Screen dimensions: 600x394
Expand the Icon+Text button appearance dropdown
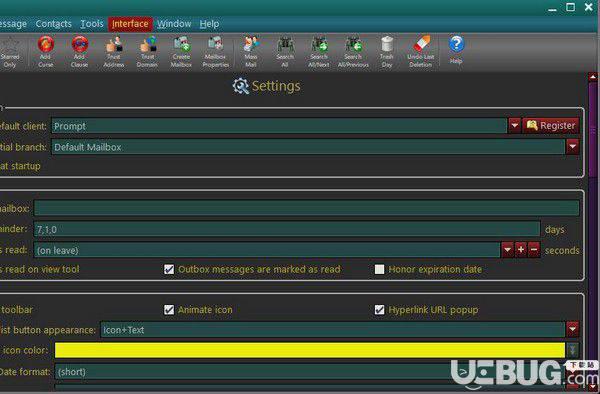tap(572, 329)
